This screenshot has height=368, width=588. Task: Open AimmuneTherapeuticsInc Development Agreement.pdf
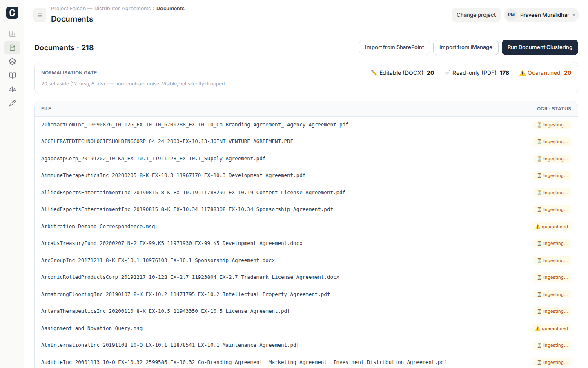click(173, 175)
